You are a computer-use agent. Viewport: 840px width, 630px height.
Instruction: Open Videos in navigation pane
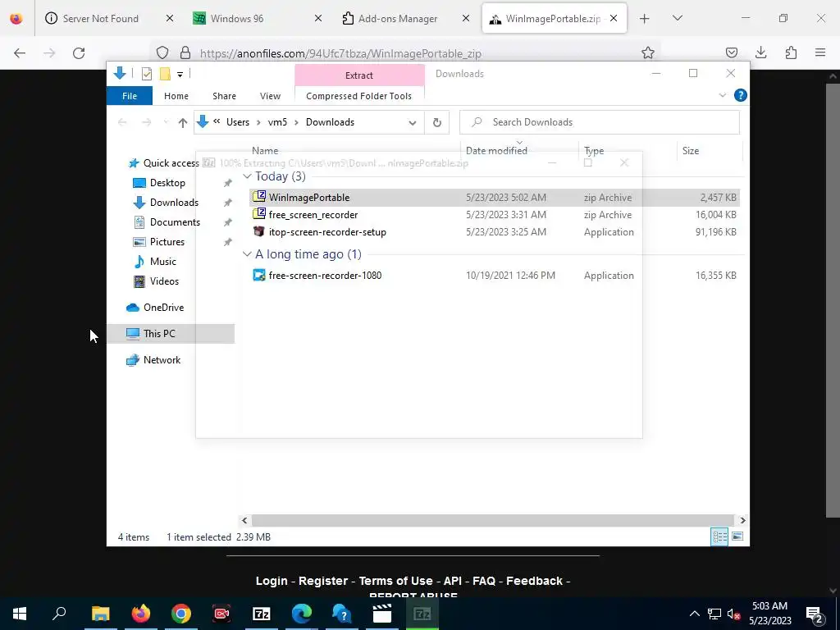[x=155, y=281]
